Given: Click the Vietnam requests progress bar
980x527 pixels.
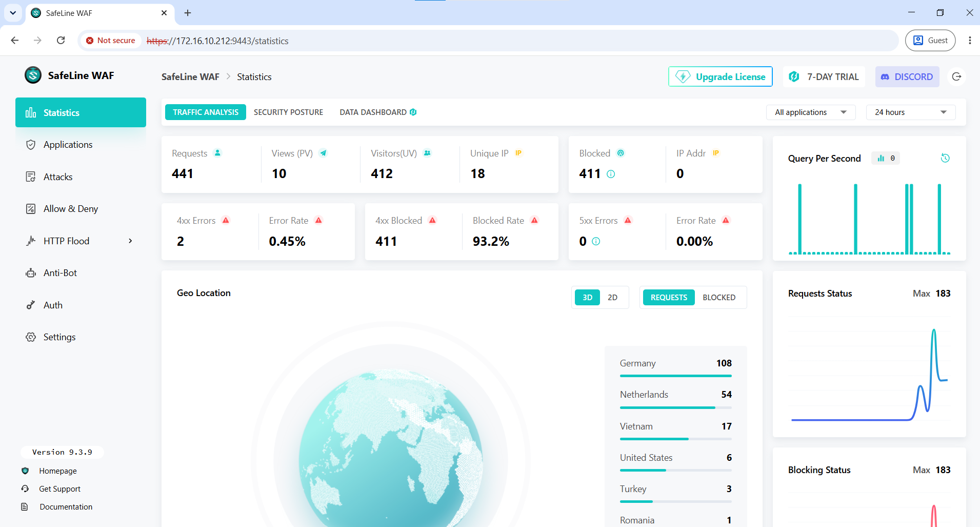Looking at the screenshot, I should coord(676,439).
